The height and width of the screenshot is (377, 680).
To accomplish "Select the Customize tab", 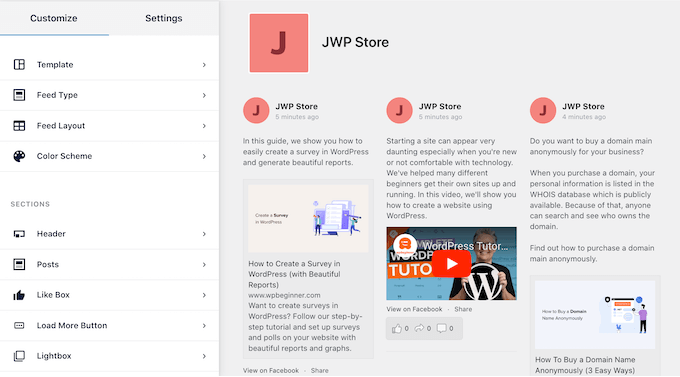I will pyautogui.click(x=54, y=18).
